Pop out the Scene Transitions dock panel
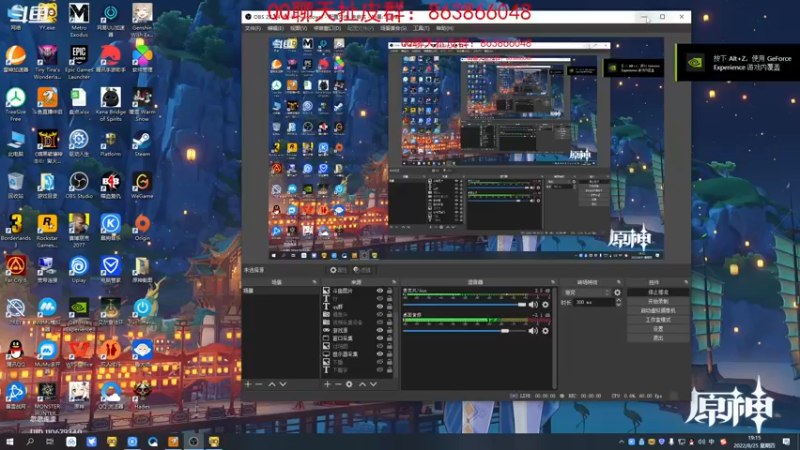Viewport: 800px width, 450px height. pyautogui.click(x=619, y=282)
